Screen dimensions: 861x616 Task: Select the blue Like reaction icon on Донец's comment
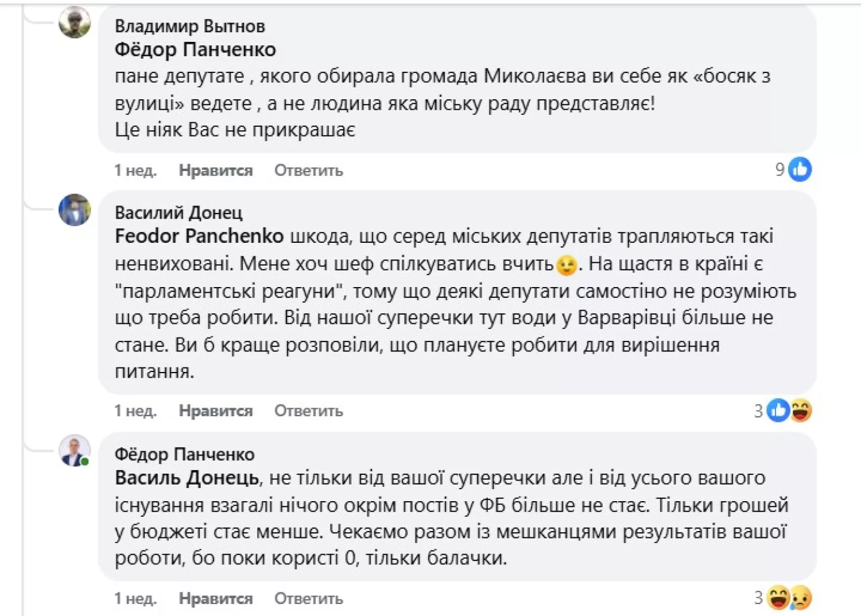[x=778, y=410]
